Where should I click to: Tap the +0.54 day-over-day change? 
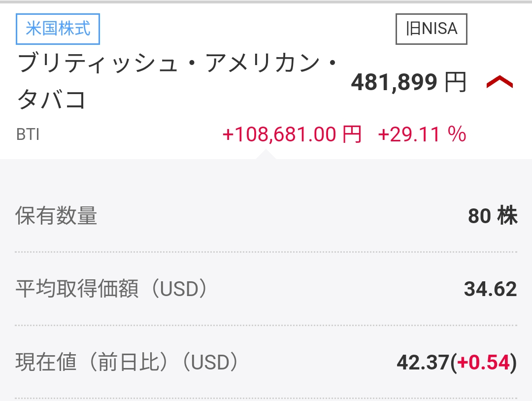[483, 363]
